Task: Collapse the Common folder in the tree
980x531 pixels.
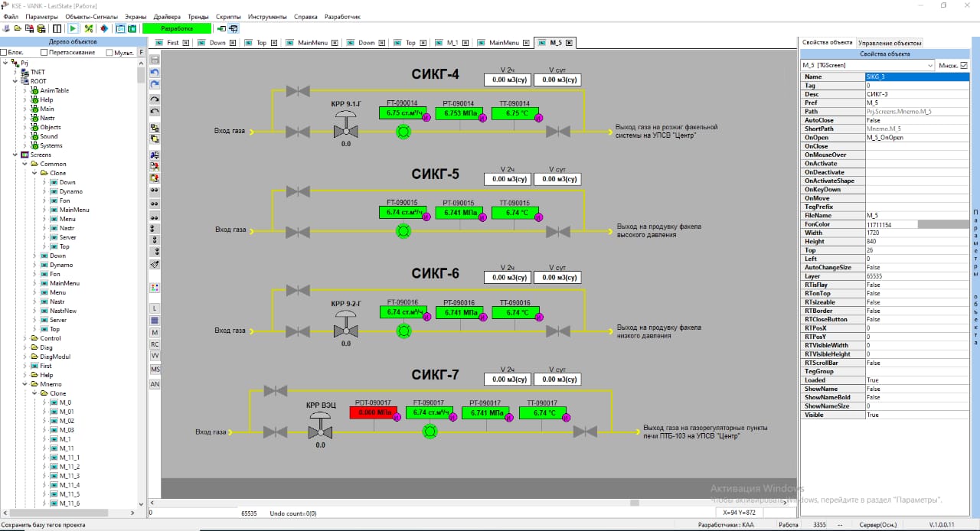Action: 25,164
